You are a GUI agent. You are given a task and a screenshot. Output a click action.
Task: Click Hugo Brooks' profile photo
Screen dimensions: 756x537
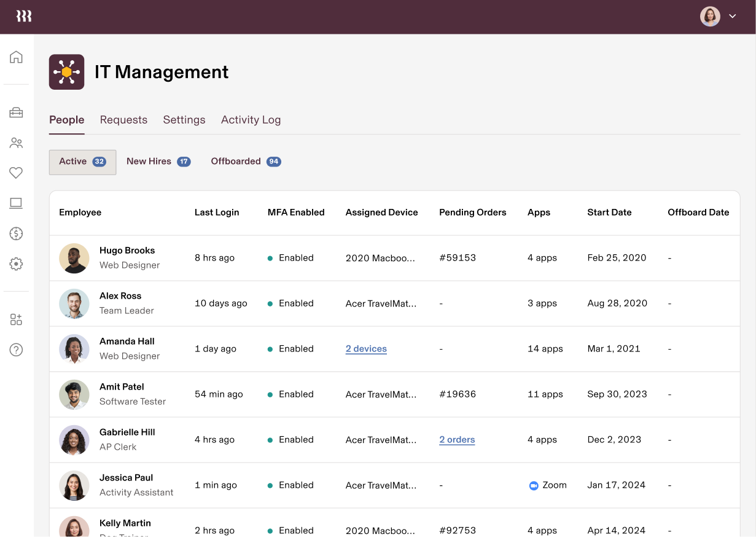[74, 257]
